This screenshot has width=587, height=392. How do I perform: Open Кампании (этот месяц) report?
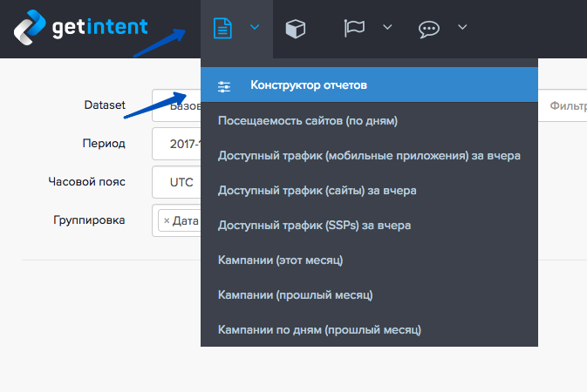pyautogui.click(x=280, y=260)
